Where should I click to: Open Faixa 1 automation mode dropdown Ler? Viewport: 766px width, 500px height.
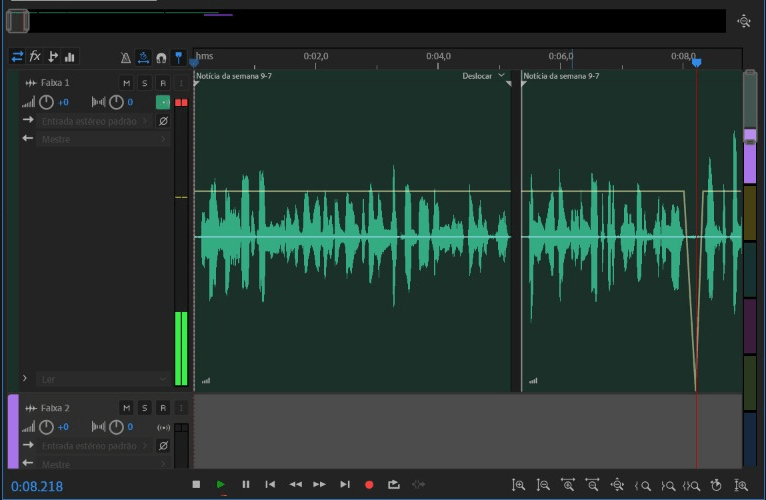tap(103, 379)
